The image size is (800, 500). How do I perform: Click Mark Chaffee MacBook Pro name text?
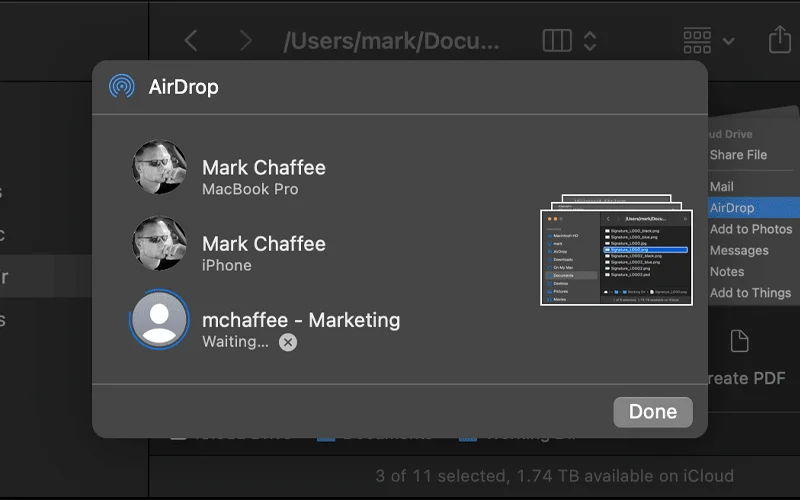pos(264,167)
